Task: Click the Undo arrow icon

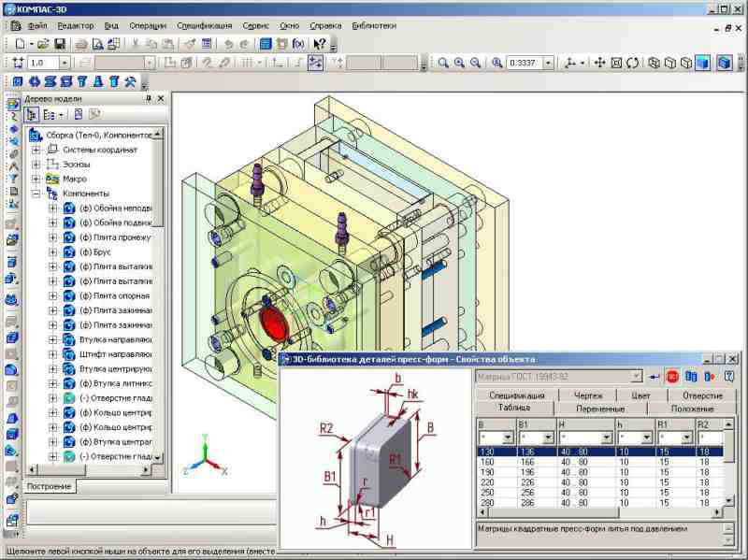Action: [229, 44]
